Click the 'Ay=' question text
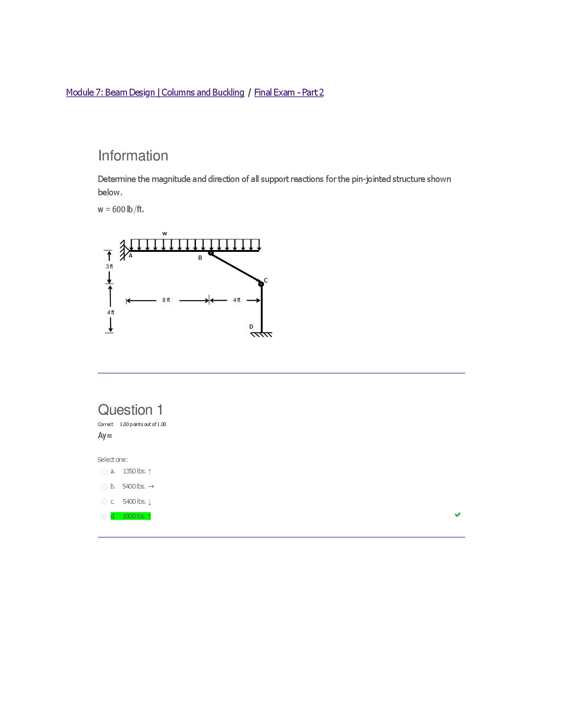The width and height of the screenshot is (563, 728). [x=105, y=436]
